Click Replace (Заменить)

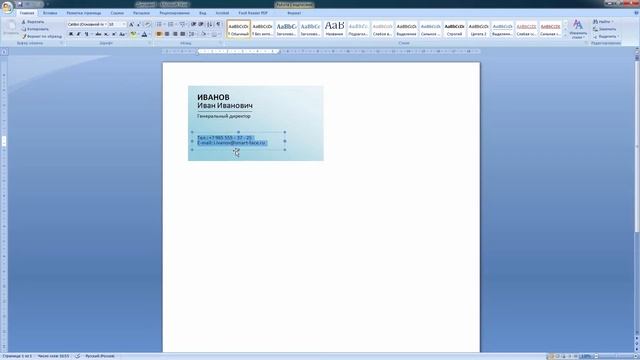[x=605, y=29]
